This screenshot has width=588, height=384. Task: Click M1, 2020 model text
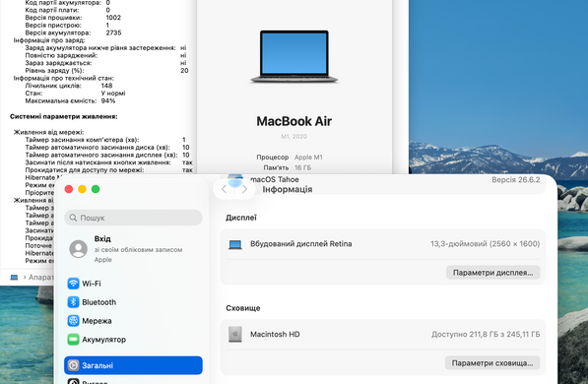tap(294, 137)
